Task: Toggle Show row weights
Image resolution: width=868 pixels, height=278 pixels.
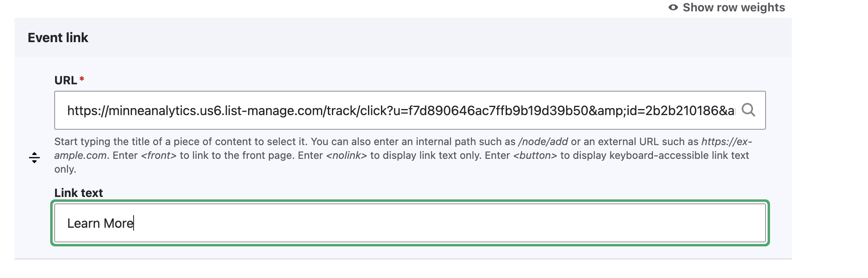Action: pos(733,8)
